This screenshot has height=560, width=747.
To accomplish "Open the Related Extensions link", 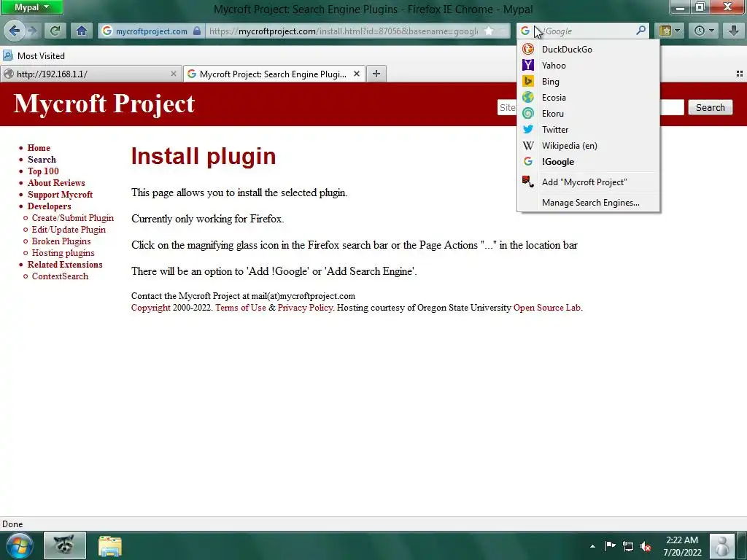I will (65, 264).
